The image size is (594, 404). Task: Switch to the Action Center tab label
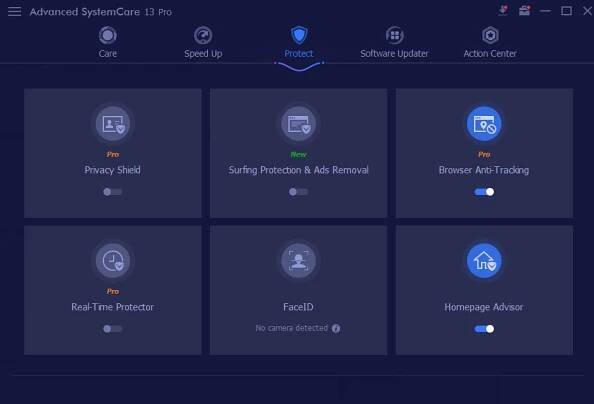pyautogui.click(x=490, y=53)
